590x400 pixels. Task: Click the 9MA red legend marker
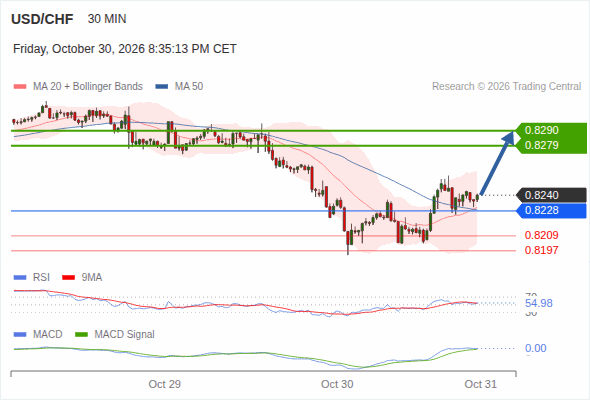click(68, 278)
